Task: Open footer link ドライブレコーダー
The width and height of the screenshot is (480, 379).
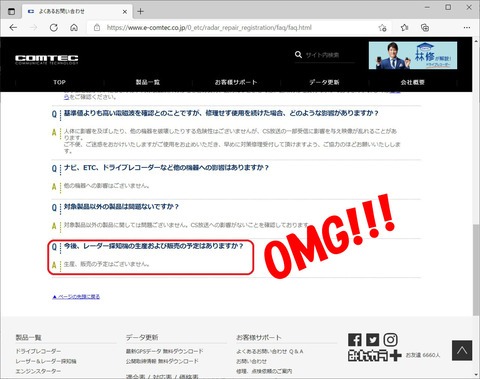Action: point(38,351)
